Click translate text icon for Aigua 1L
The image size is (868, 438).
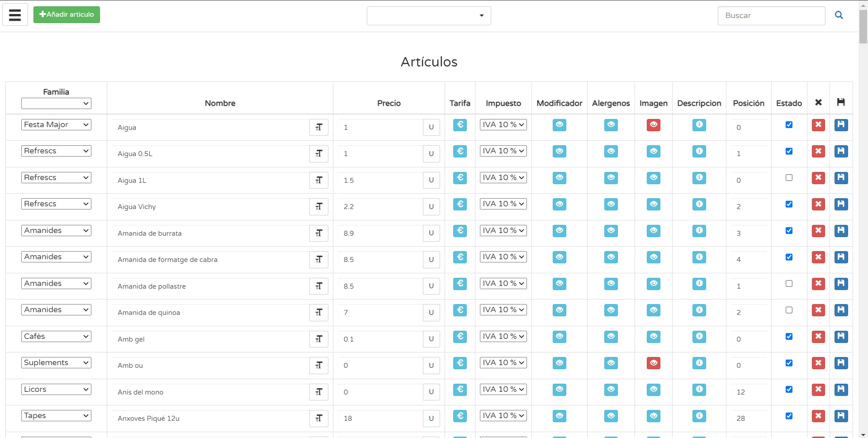[x=319, y=181]
